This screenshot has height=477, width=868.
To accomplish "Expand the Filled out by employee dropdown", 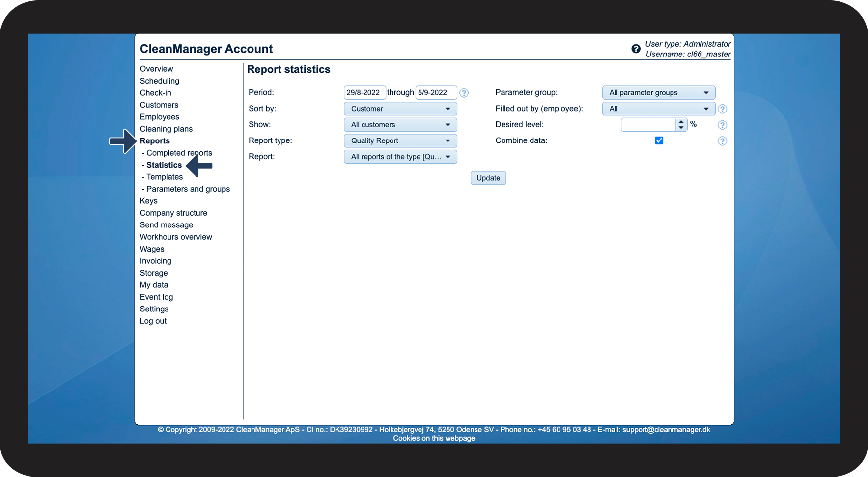I will (659, 109).
